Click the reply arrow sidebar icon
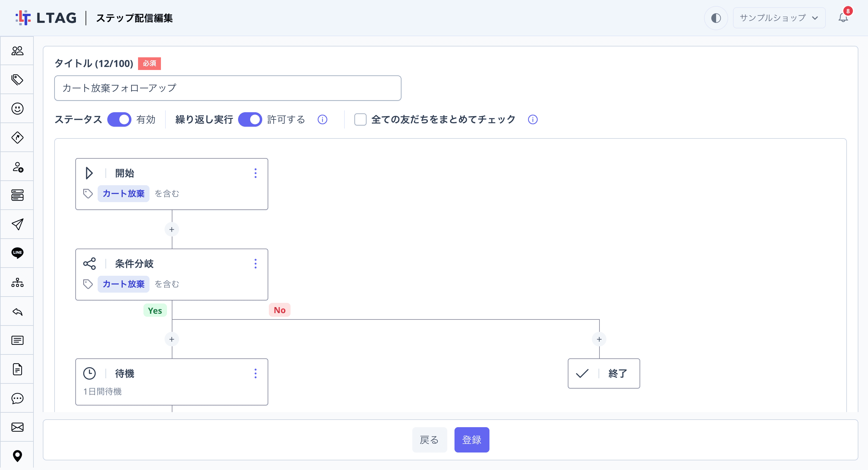The image size is (868, 470). coord(17,311)
